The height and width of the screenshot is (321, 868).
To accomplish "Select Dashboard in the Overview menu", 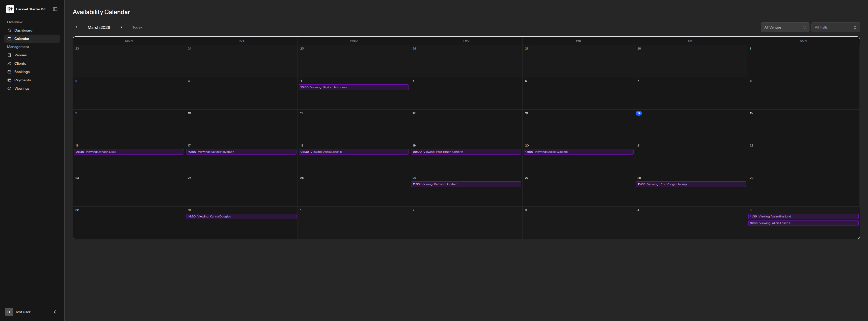I will 23,30.
